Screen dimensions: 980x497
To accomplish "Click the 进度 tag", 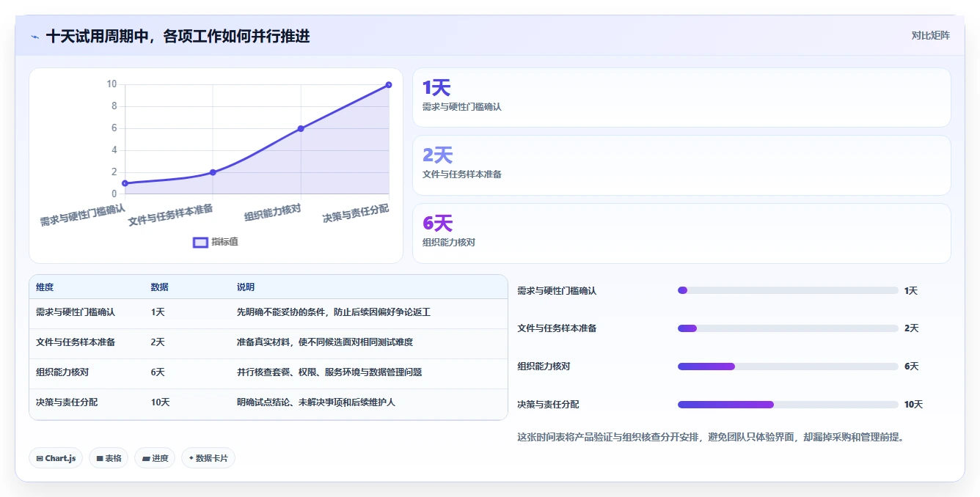I will tap(155, 458).
